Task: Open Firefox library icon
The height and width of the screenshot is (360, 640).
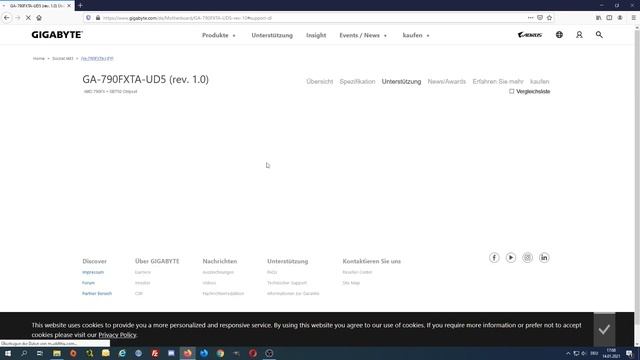Action: (598, 18)
